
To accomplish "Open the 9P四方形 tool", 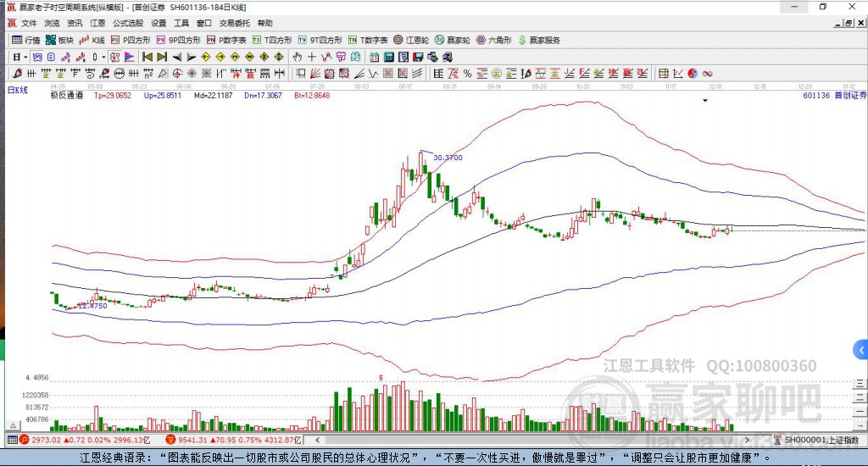I will pyautogui.click(x=179, y=40).
